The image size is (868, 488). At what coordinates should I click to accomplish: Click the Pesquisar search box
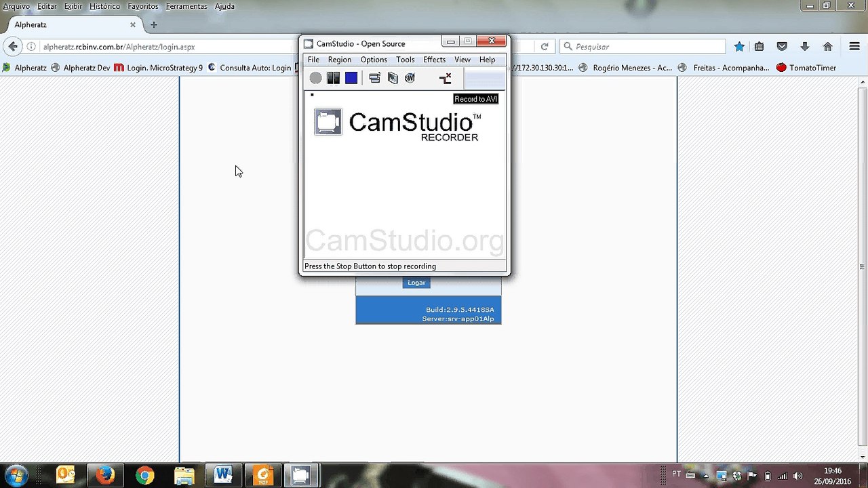[642, 47]
